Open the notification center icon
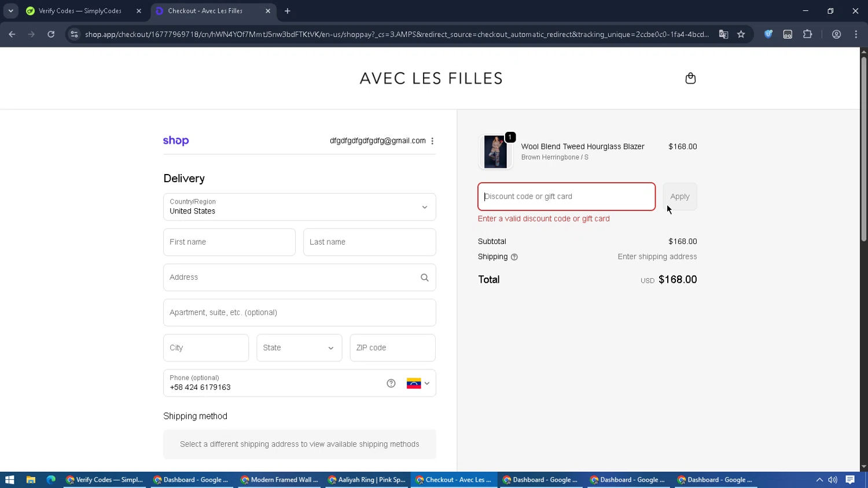This screenshot has width=868, height=488. (x=850, y=480)
